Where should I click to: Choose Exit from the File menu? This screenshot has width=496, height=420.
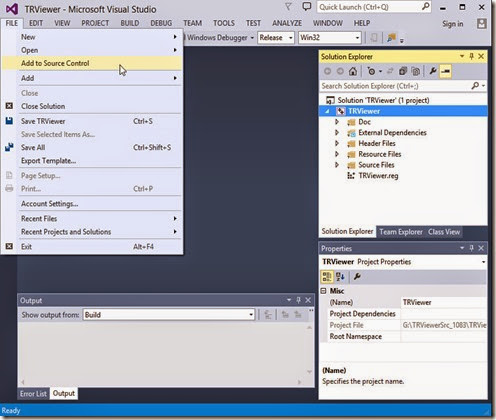[x=92, y=247]
